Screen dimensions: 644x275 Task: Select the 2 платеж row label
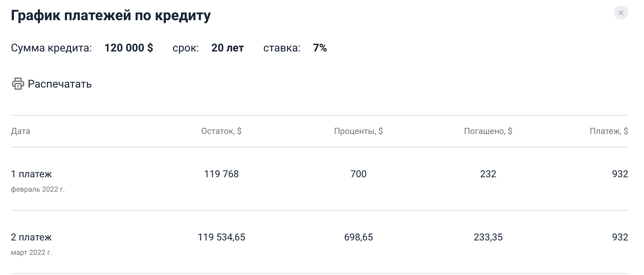click(x=31, y=237)
